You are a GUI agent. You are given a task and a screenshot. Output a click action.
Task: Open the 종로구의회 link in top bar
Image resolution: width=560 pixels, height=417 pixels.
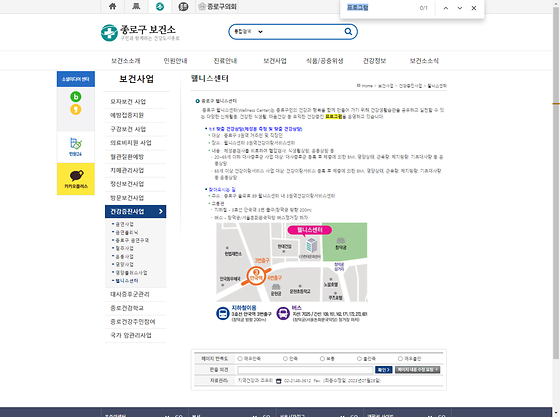pos(218,6)
